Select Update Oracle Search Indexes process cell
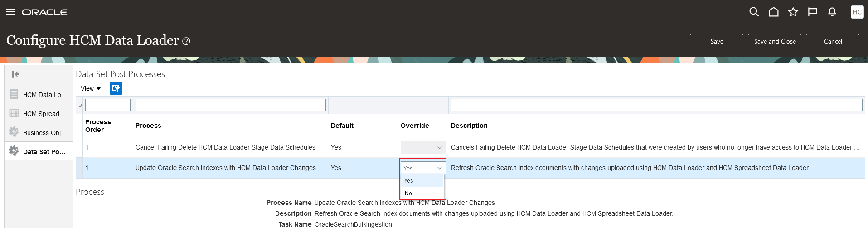This screenshot has width=868, height=252. pyautogui.click(x=226, y=168)
